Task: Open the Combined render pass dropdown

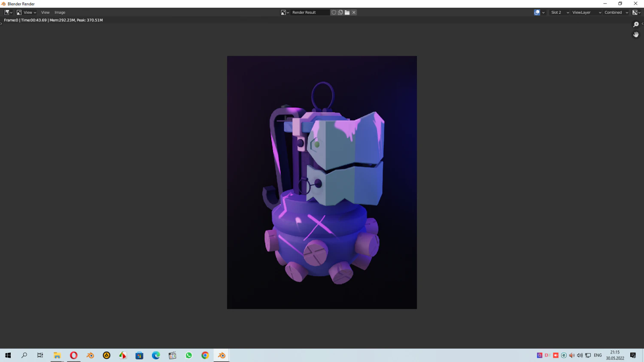Action: click(616, 12)
